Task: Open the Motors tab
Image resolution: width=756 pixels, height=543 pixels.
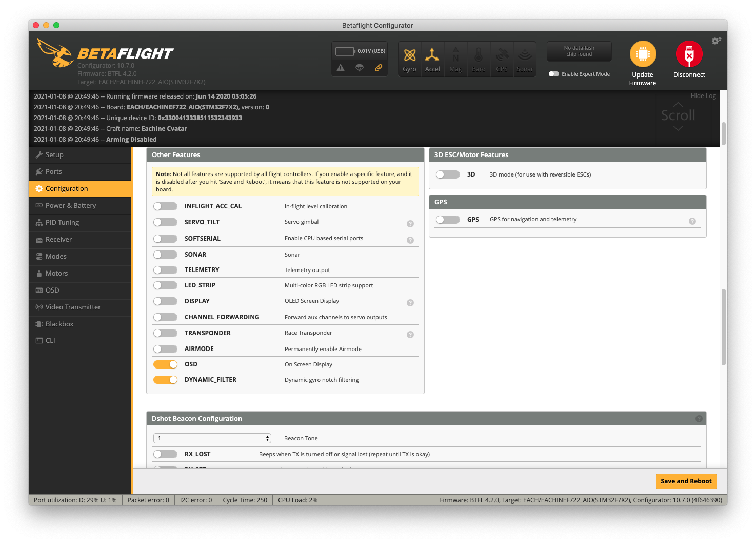Action: [80, 273]
